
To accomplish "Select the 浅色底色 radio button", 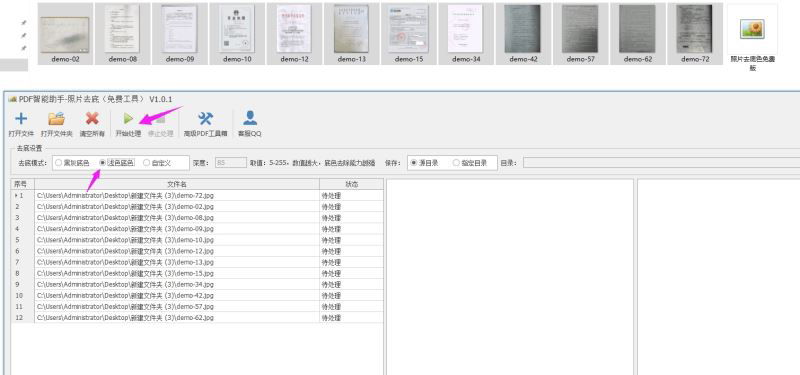I will coord(103,163).
